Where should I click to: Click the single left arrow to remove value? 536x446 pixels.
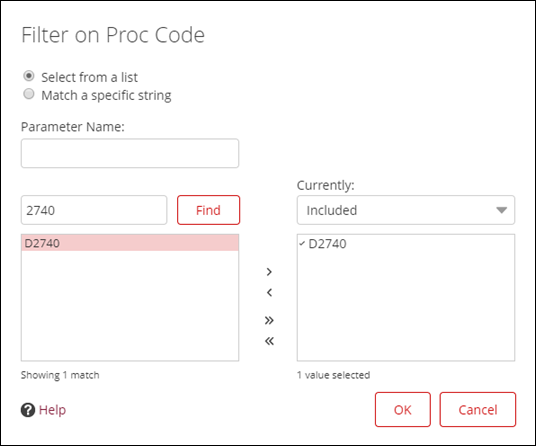tap(269, 293)
